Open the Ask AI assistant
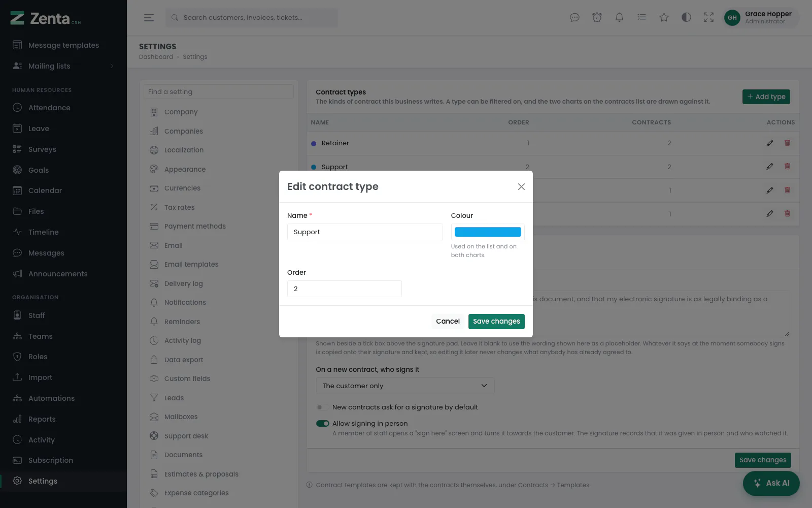This screenshot has height=508, width=812. [x=771, y=483]
